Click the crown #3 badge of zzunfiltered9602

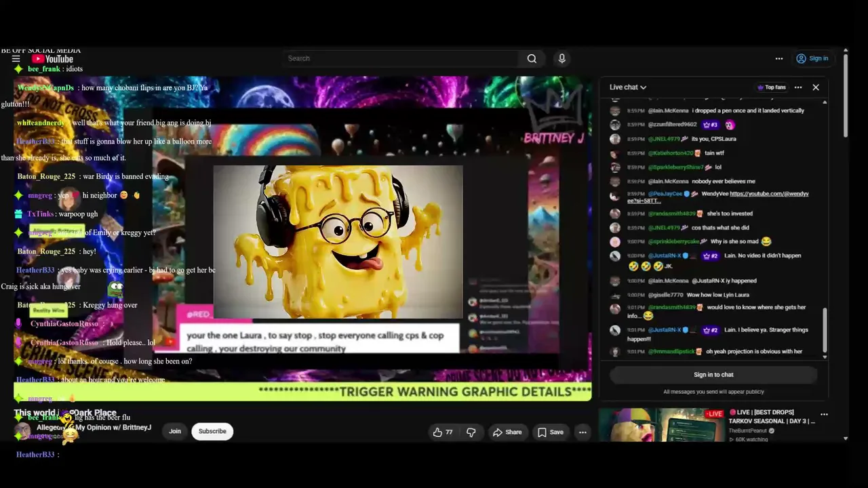click(711, 125)
